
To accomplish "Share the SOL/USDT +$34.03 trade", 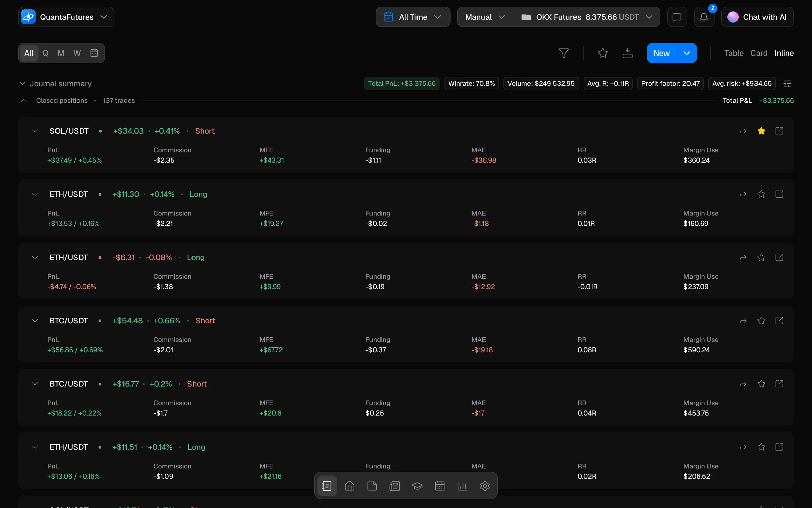I will (743, 131).
